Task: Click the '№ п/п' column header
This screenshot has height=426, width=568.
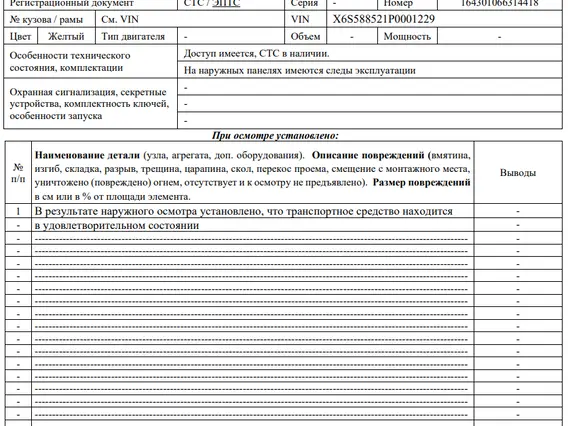Action: pyautogui.click(x=18, y=173)
